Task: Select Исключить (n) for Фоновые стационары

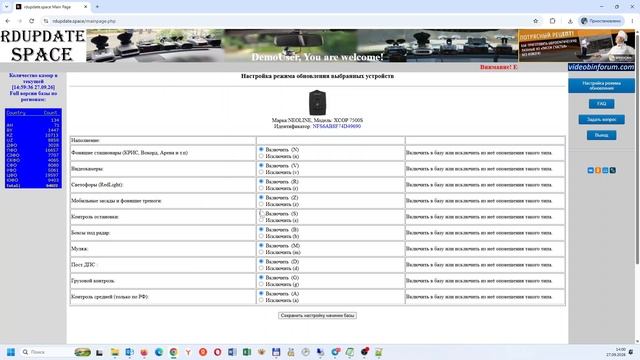Action: coord(261,156)
